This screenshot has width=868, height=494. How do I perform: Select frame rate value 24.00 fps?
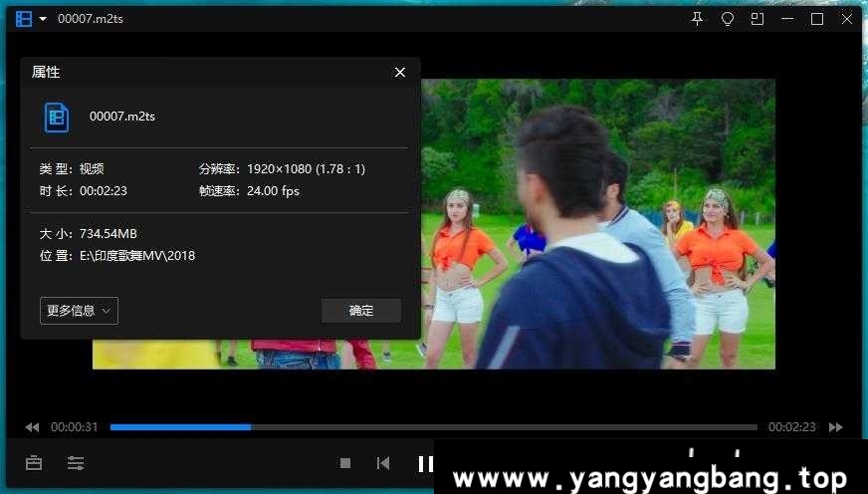(x=274, y=191)
